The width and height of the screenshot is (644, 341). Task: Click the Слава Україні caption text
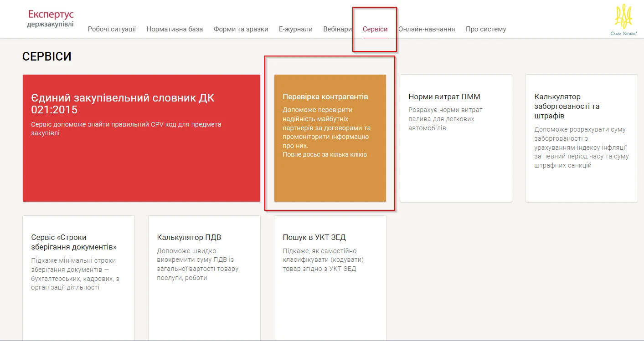click(623, 33)
